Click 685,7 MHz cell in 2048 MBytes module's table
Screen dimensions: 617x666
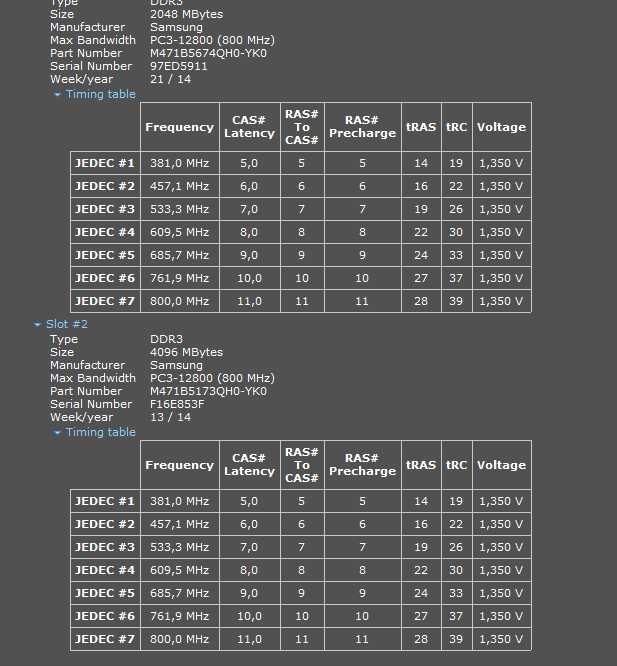point(180,255)
